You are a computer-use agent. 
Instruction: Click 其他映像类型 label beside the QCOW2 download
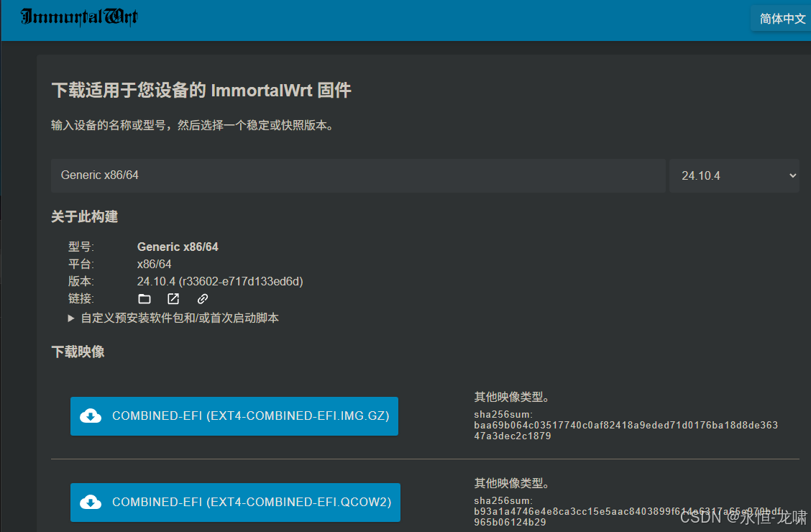point(512,483)
